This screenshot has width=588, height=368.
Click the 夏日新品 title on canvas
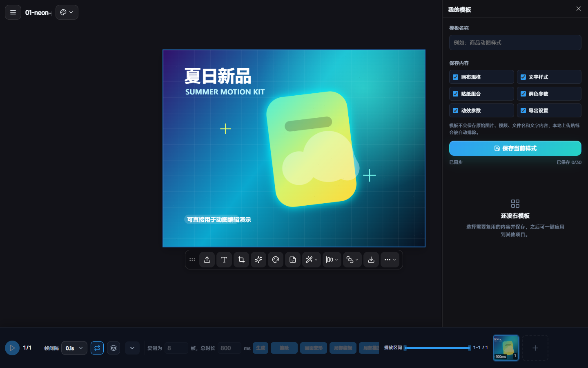point(218,76)
